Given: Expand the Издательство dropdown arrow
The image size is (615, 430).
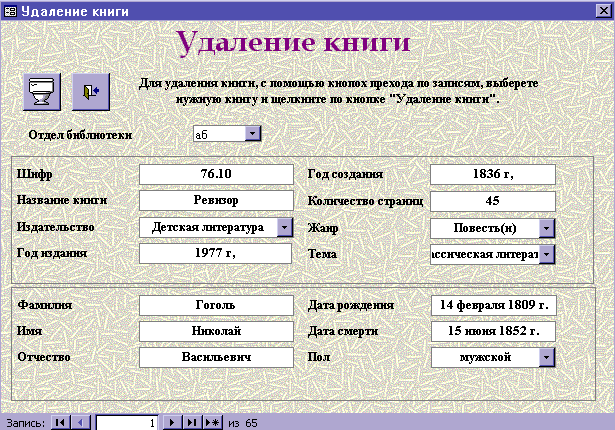Looking at the screenshot, I should [x=285, y=227].
